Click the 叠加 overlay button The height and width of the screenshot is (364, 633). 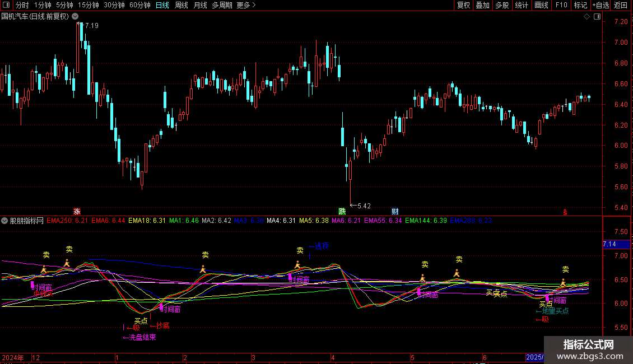[x=482, y=5]
